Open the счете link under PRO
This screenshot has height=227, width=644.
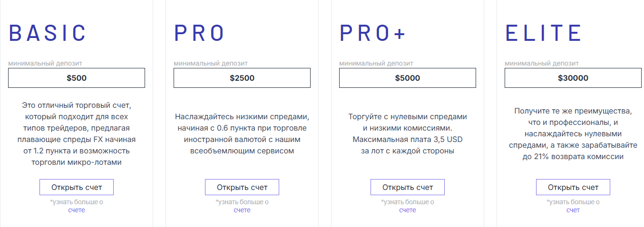click(x=242, y=210)
